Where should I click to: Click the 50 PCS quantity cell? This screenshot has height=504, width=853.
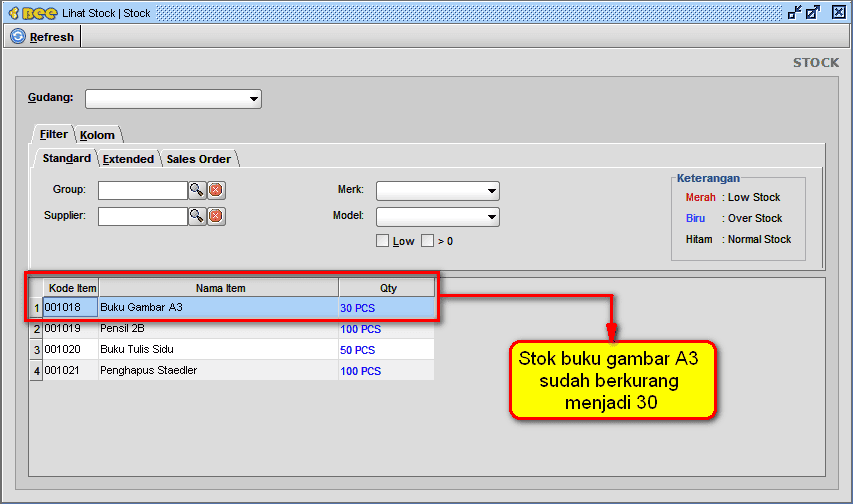point(386,350)
